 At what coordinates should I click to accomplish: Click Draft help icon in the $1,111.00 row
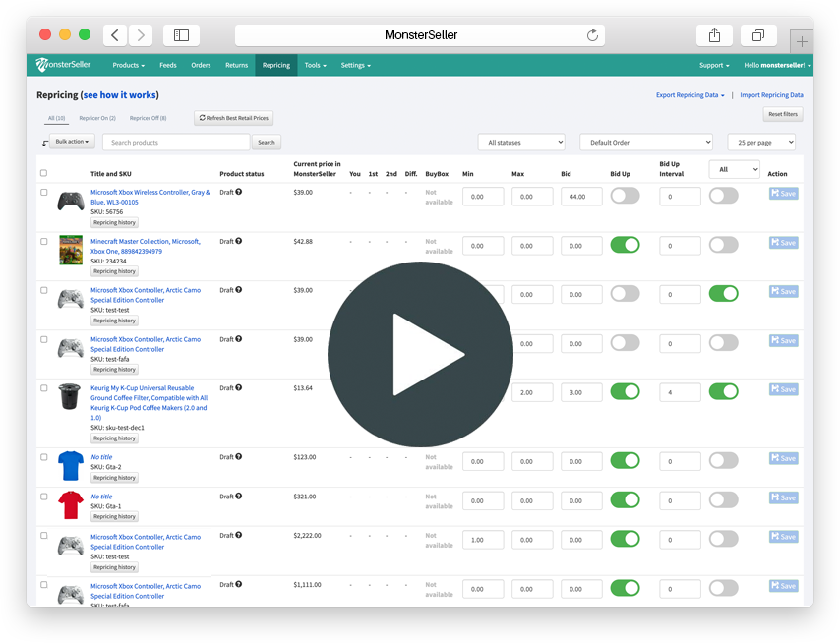pyautogui.click(x=239, y=584)
